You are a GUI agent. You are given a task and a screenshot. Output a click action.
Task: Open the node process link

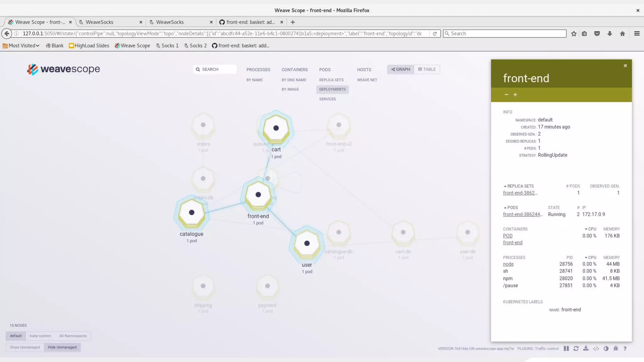(x=508, y=264)
